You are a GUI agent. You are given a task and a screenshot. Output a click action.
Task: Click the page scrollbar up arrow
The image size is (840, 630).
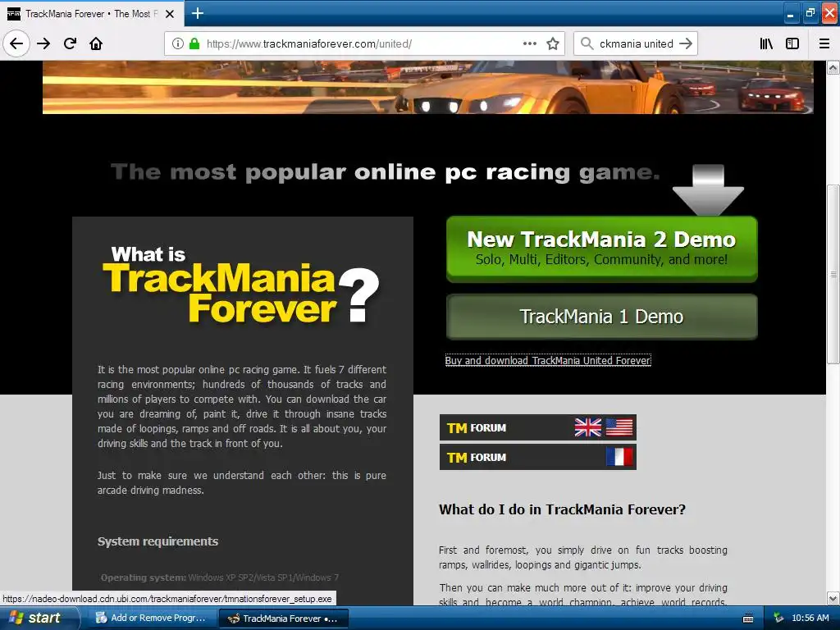point(833,67)
